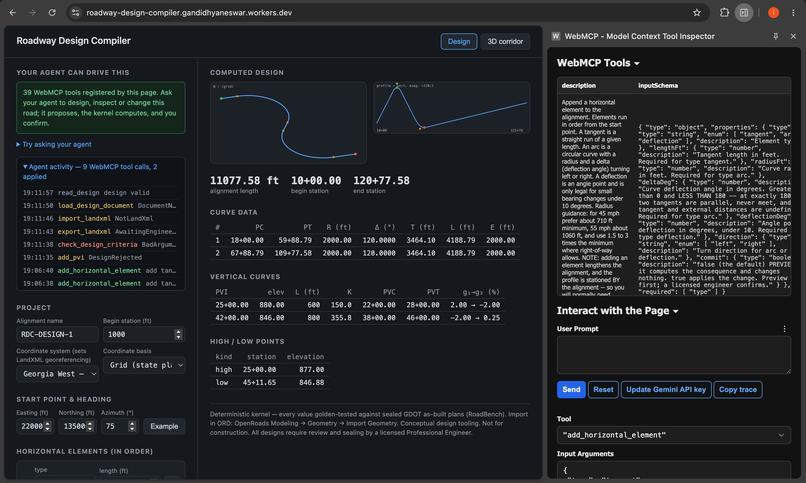Image resolution: width=806 pixels, height=483 pixels.
Task: Adjust the Begin station stepper arrows
Action: 178,335
